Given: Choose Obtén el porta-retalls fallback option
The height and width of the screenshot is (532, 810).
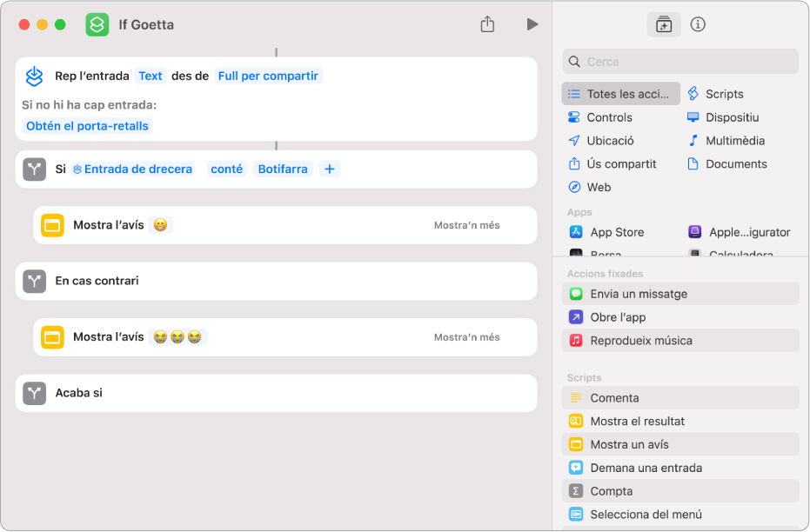Looking at the screenshot, I should pyautogui.click(x=87, y=126).
